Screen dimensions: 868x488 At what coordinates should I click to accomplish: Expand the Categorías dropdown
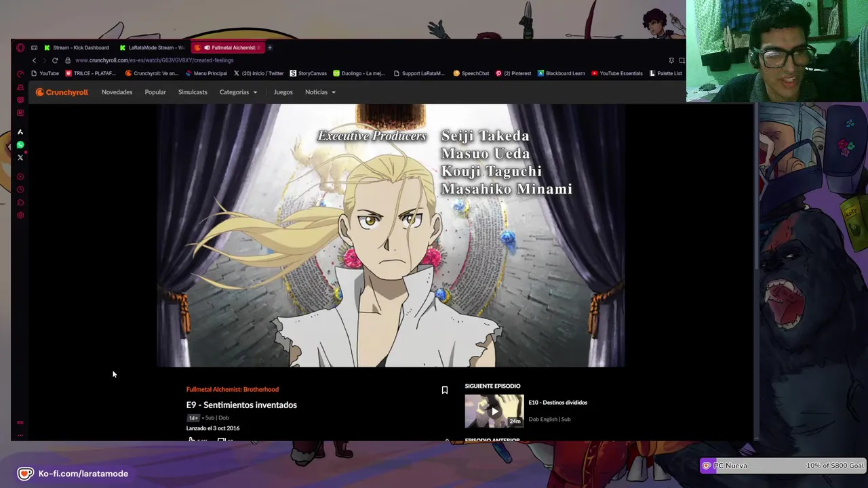point(238,92)
